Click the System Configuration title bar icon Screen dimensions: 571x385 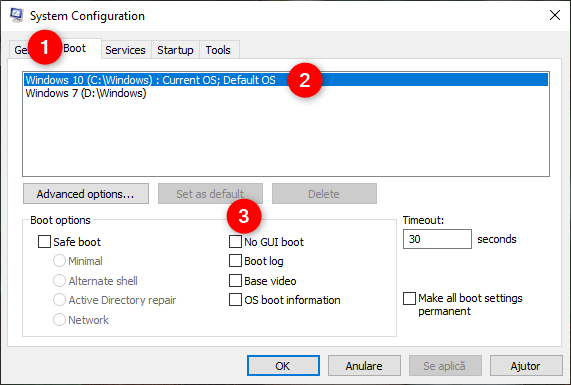(16, 15)
